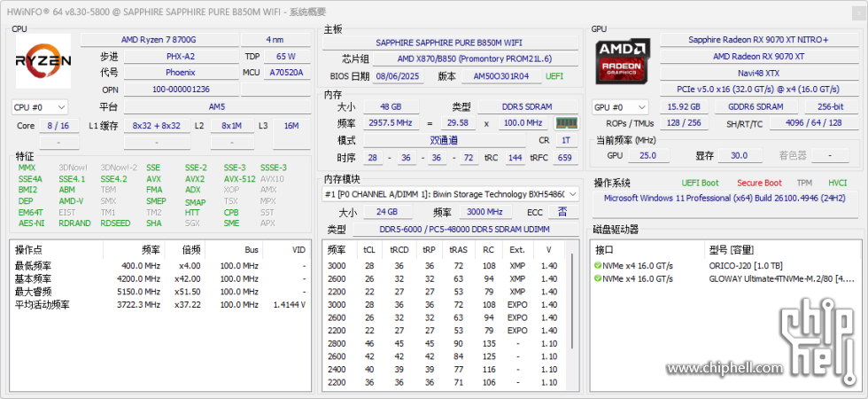Click the green check icon beside GLOWAY drive

(x=598, y=278)
